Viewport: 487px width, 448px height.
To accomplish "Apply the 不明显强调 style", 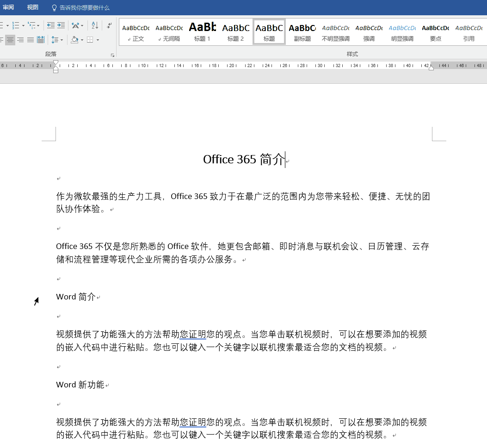I will pos(335,32).
